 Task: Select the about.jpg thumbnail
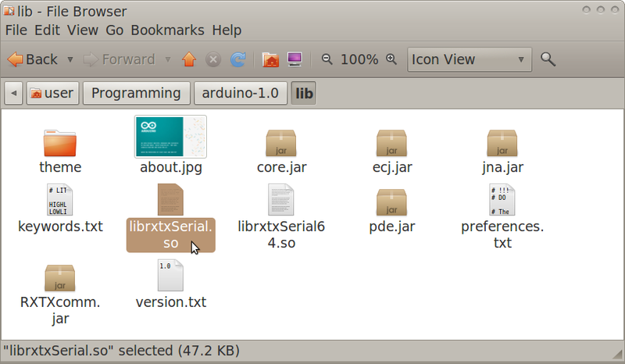click(x=170, y=137)
